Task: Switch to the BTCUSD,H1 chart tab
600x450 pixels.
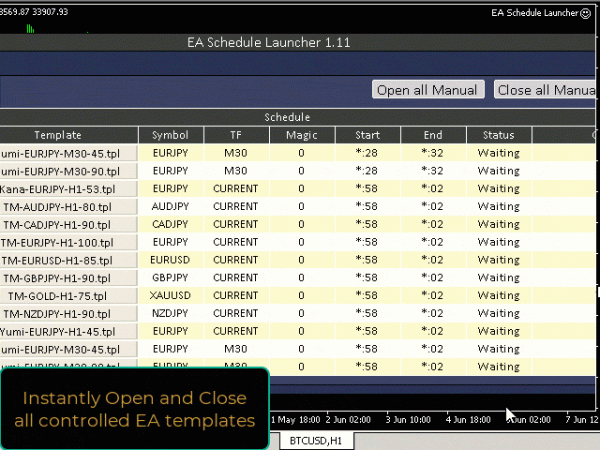Action: (315, 440)
